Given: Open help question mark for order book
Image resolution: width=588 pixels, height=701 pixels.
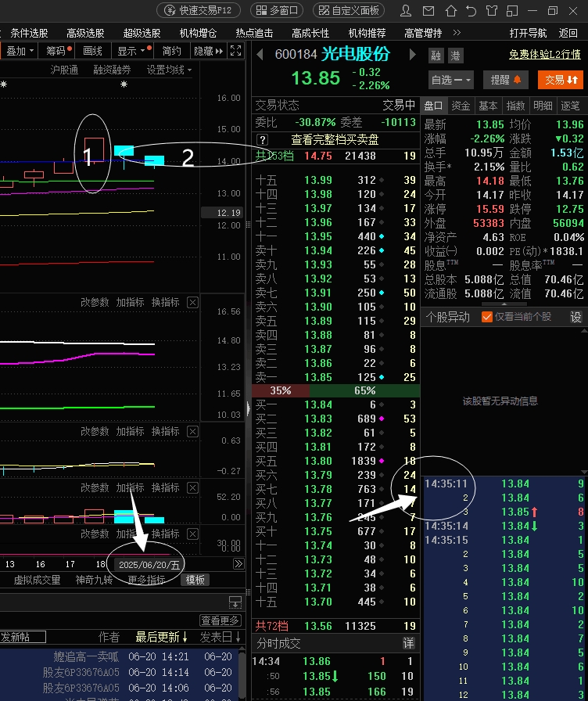Looking at the screenshot, I should click(263, 139).
